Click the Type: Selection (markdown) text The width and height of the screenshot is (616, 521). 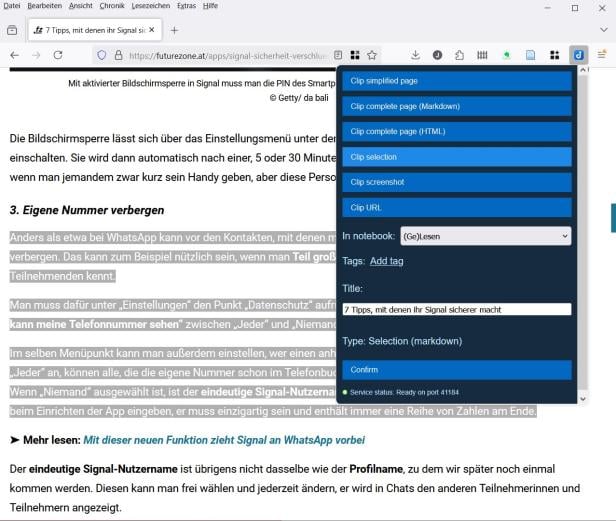[402, 341]
